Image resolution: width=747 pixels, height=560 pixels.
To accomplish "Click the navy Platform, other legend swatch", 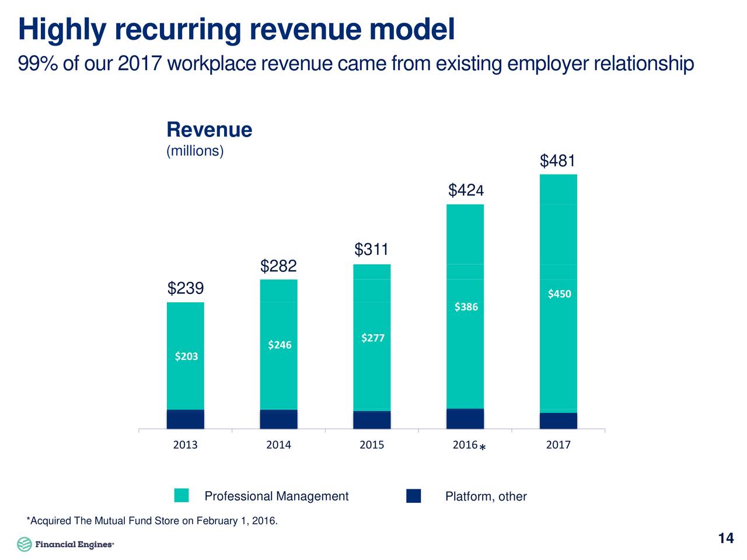I will pos(413,496).
